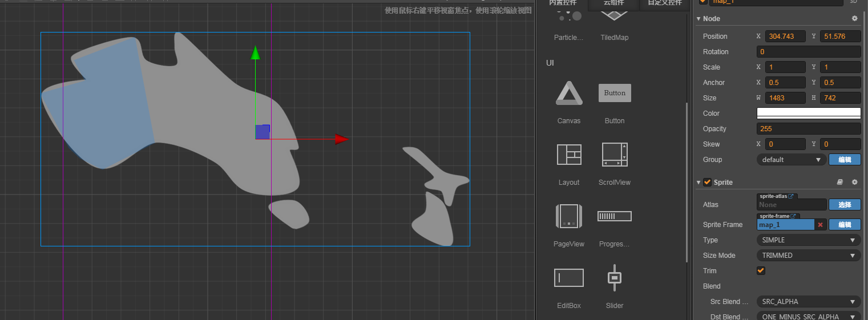Open the Sprite component help book icon
The height and width of the screenshot is (320, 868).
[839, 182]
